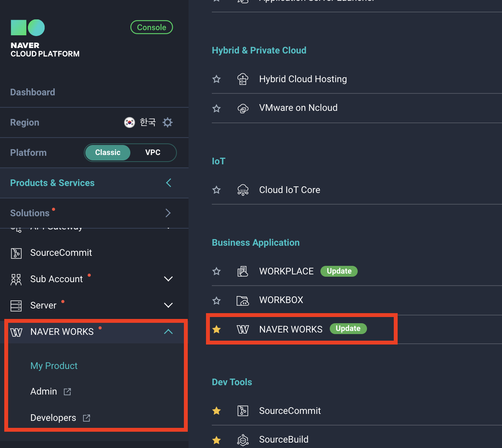Click the Naver Cloud Platform logo

[45, 39]
